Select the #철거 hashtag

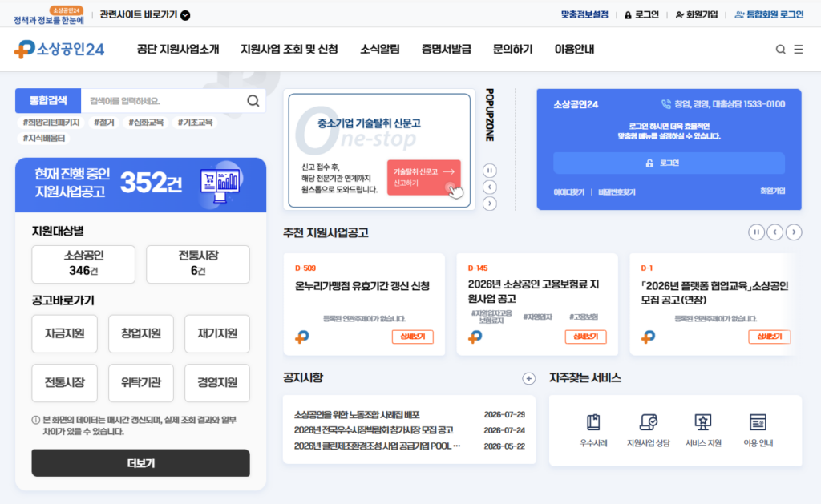click(x=104, y=123)
